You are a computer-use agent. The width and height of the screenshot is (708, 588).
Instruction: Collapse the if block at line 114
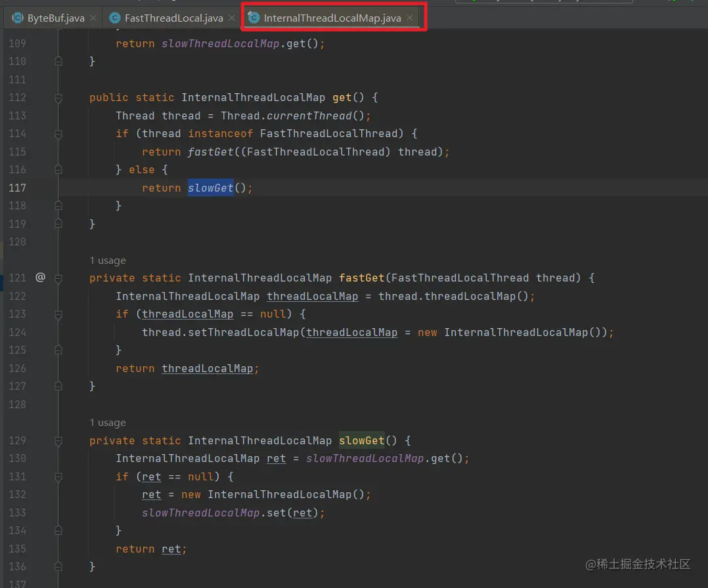tap(58, 134)
